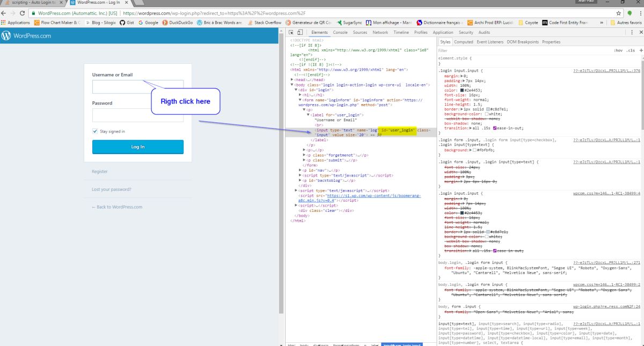644x346 pixels.
Task: Open the Application tab
Action: click(443, 33)
